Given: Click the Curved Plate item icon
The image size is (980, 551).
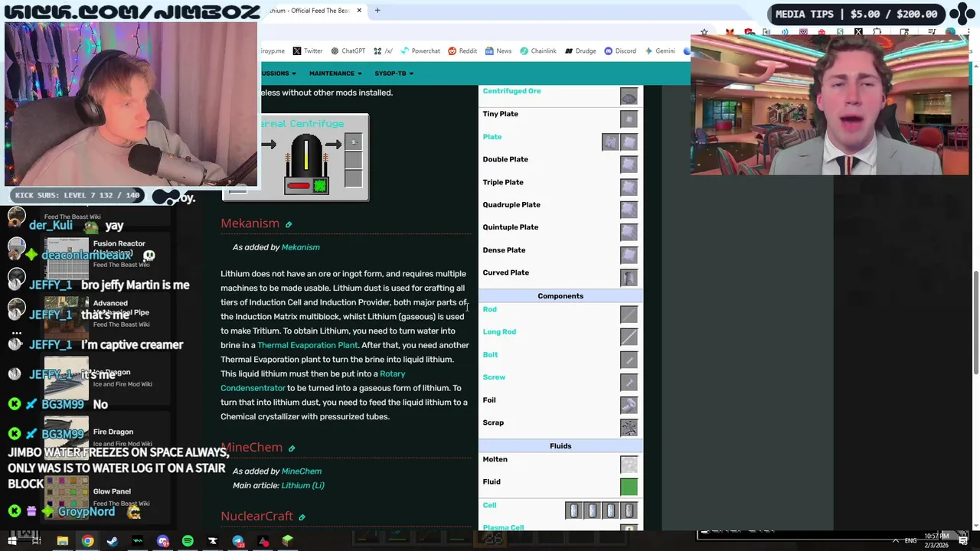Looking at the screenshot, I should pos(629,278).
